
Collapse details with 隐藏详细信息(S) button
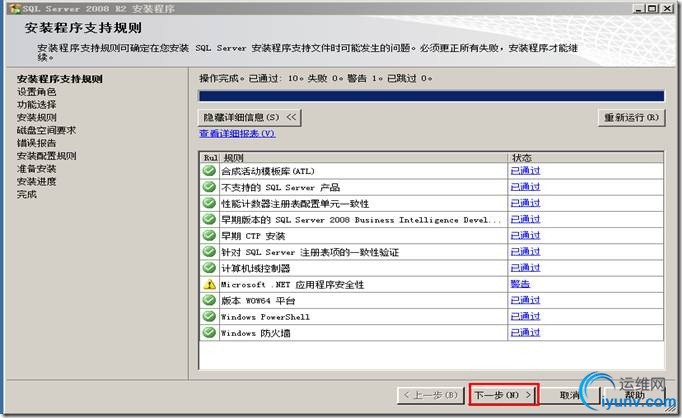[x=250, y=117]
